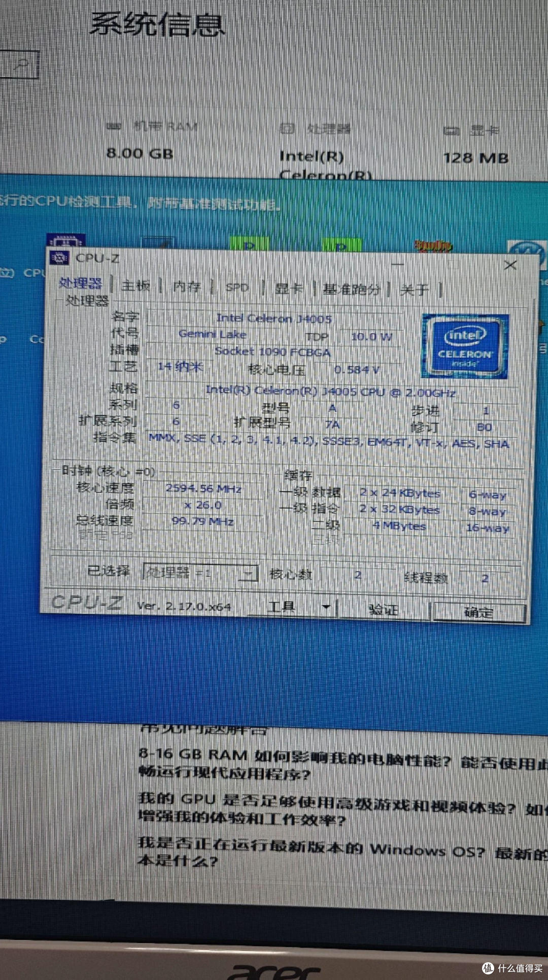Switch to the 主板 tab
The image size is (548, 980).
(136, 286)
